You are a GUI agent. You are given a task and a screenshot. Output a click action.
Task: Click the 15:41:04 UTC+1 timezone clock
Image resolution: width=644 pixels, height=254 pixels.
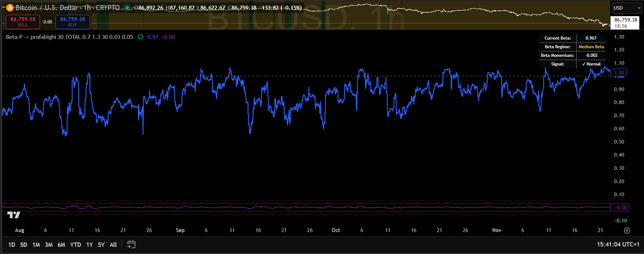click(618, 244)
